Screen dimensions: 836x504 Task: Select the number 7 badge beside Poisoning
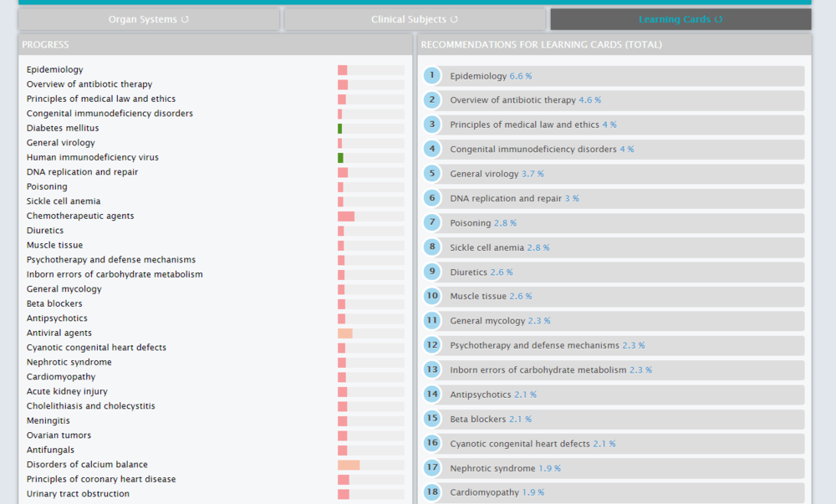(x=432, y=222)
